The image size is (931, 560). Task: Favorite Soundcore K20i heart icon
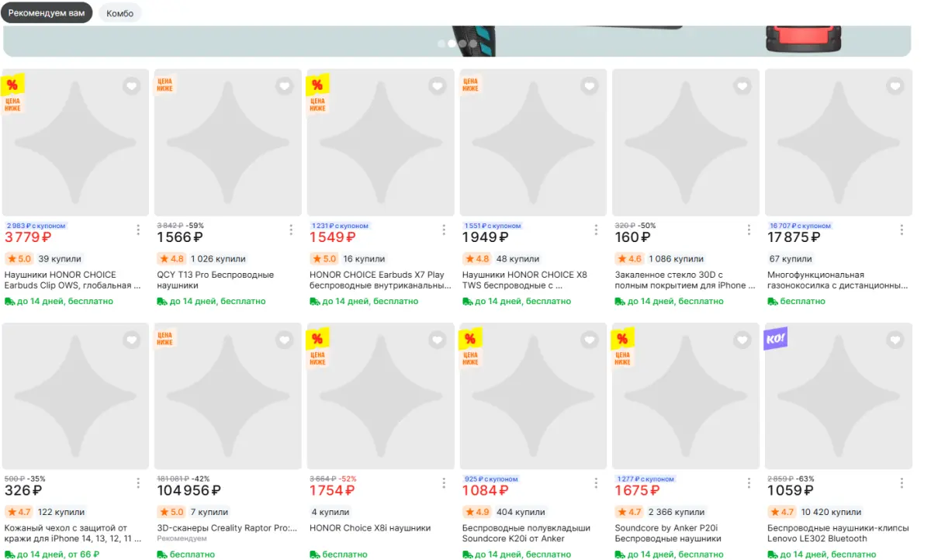click(x=590, y=340)
